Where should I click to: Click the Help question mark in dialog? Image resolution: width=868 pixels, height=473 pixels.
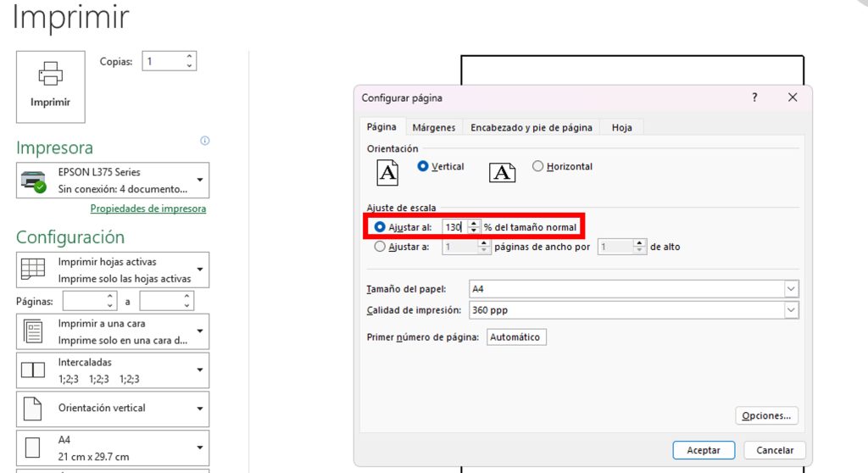(754, 97)
